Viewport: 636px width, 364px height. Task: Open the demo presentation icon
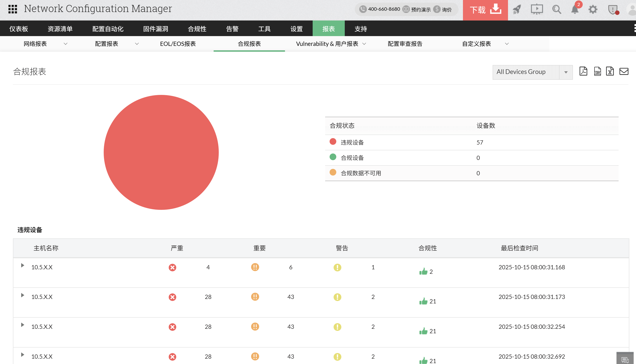(x=537, y=10)
